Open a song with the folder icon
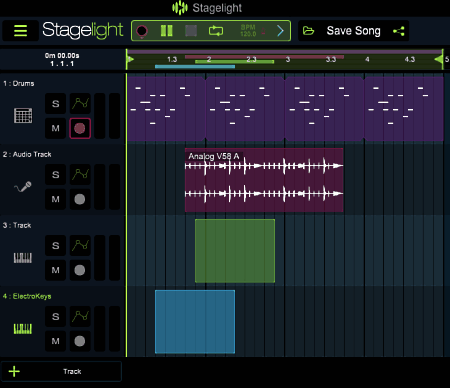 tap(308, 31)
